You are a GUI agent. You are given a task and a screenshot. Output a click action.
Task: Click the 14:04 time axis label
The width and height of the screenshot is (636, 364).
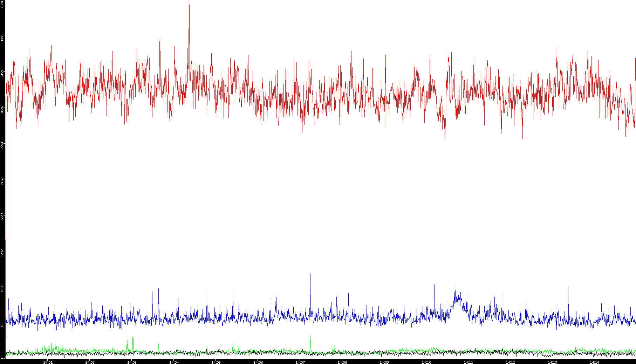point(174,362)
